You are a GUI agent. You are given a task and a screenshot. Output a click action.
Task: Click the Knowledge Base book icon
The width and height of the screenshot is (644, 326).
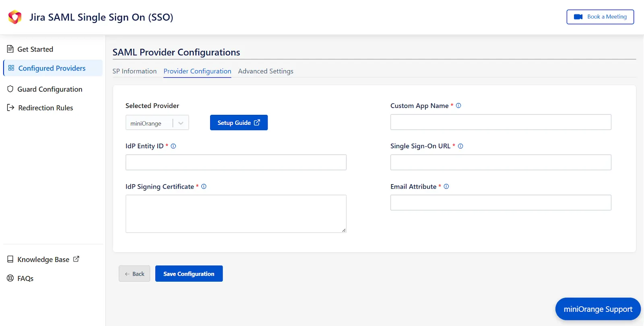[x=10, y=260]
